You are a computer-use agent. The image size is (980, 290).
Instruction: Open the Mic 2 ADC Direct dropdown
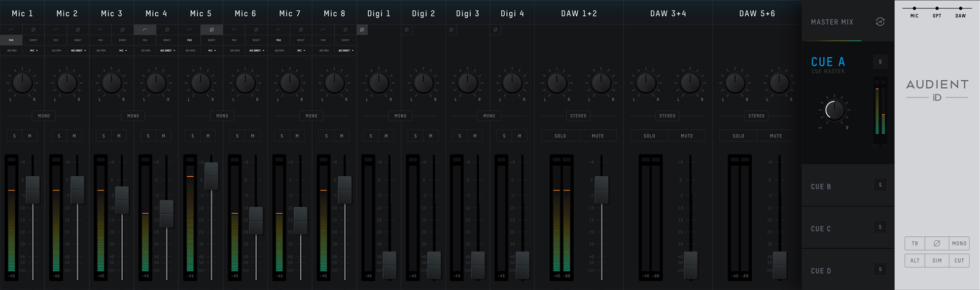click(78, 50)
